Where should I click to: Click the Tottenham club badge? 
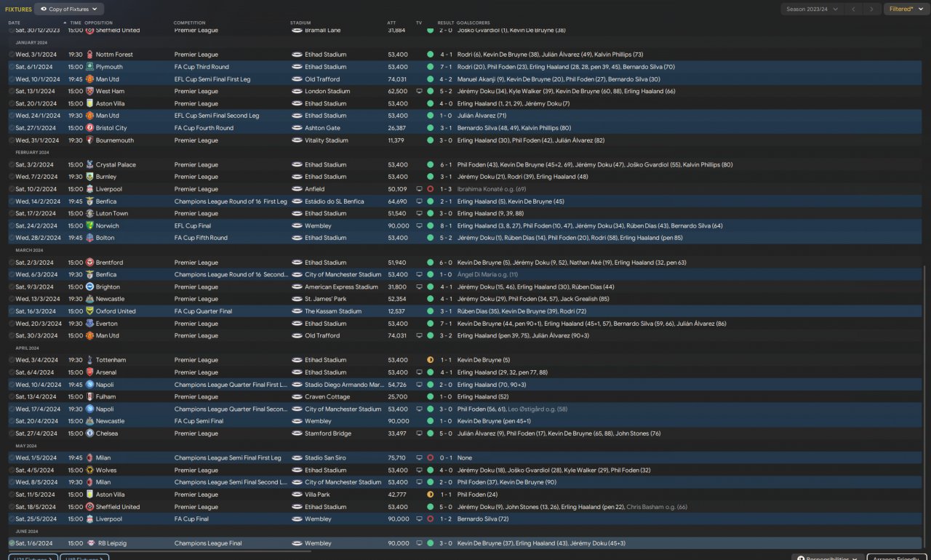click(89, 360)
